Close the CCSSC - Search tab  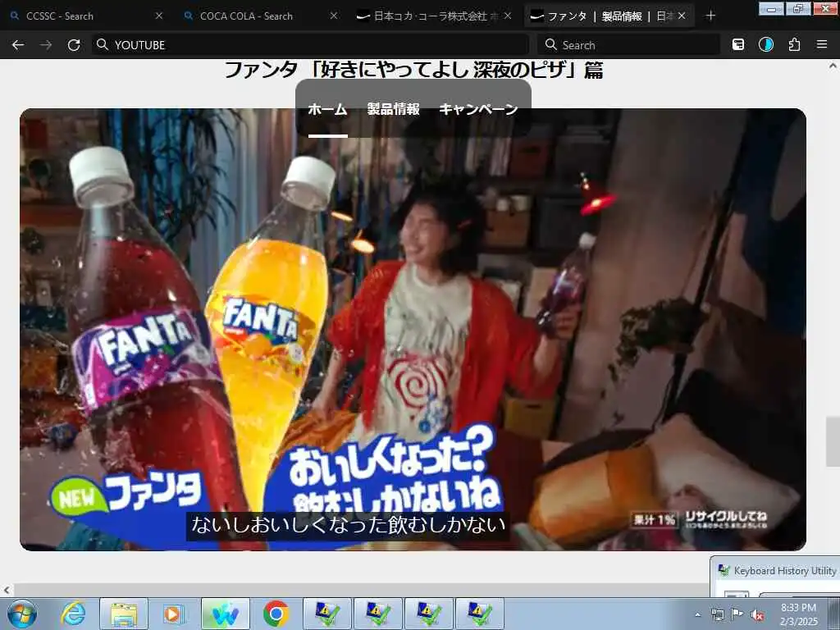coord(159,16)
